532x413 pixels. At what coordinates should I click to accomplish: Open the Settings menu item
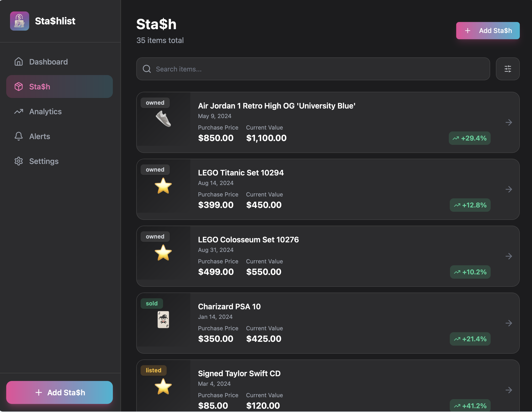[x=44, y=161]
